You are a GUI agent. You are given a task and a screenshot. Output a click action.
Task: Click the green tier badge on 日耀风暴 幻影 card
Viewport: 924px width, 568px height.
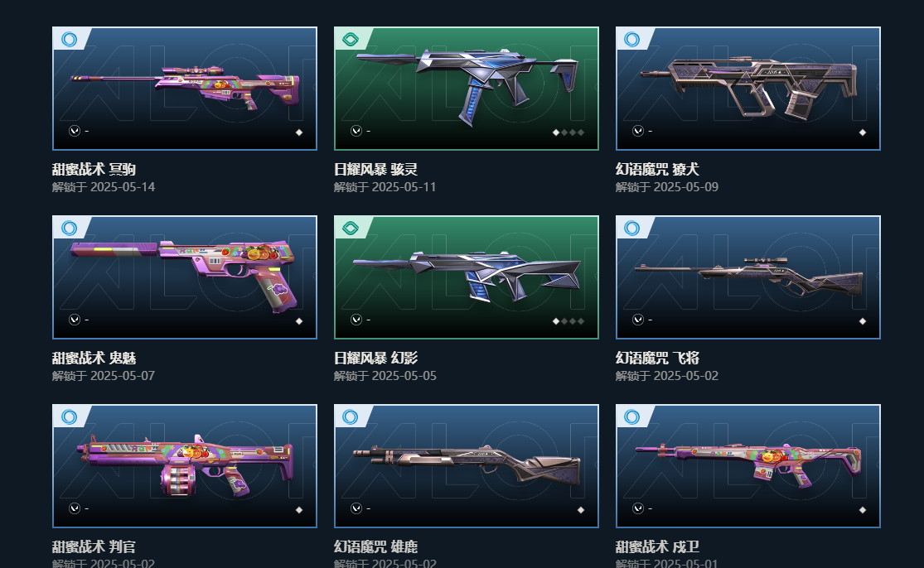click(x=351, y=229)
